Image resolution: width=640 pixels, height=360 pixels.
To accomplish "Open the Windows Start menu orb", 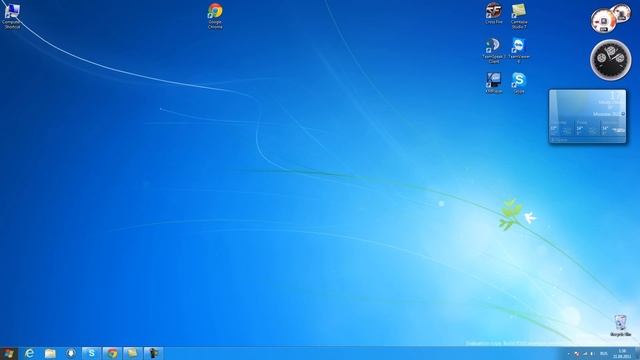I will [9, 353].
